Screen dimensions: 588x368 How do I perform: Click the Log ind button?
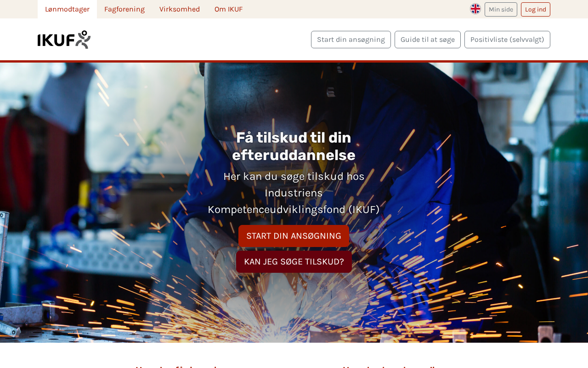(x=536, y=9)
